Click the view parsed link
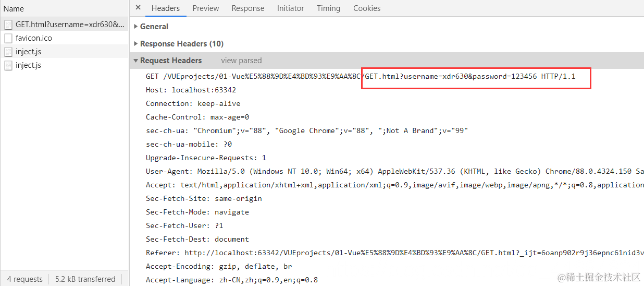Image resolution: width=644 pixels, height=286 pixels. 241,61
